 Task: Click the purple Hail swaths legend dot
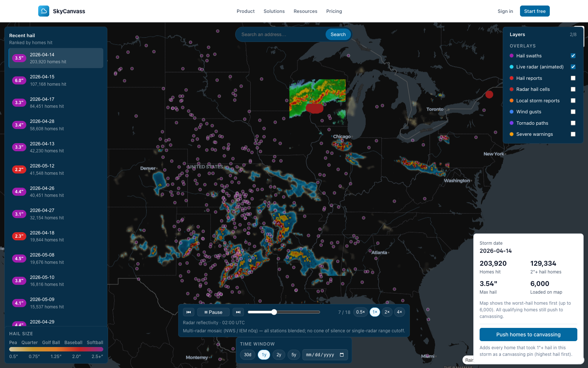pos(512,56)
